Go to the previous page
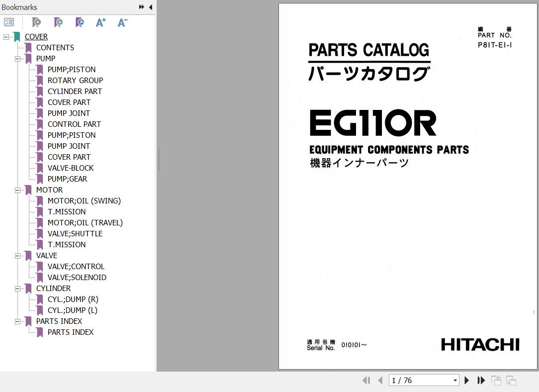Image resolution: width=539 pixels, height=392 pixels. pos(380,380)
